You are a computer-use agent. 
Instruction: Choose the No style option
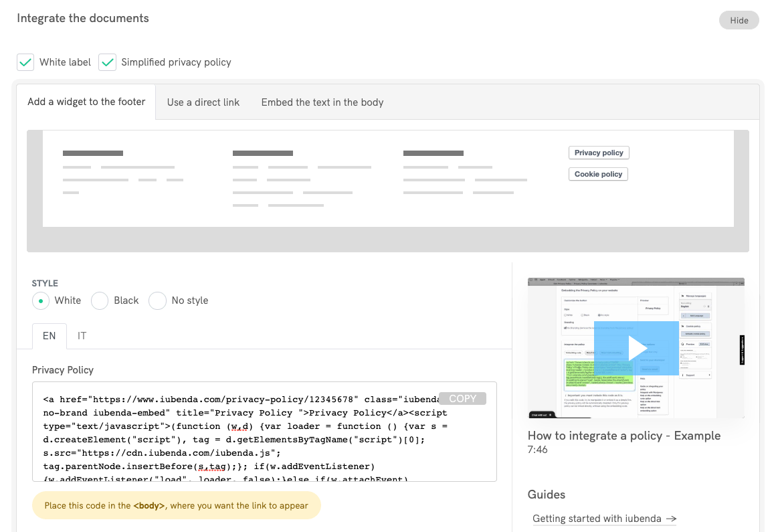coord(157,300)
